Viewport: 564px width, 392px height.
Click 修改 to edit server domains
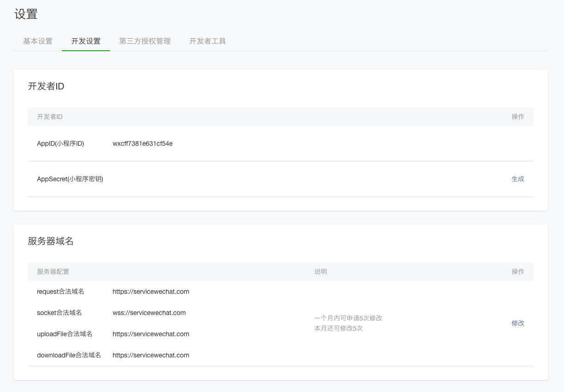click(517, 323)
